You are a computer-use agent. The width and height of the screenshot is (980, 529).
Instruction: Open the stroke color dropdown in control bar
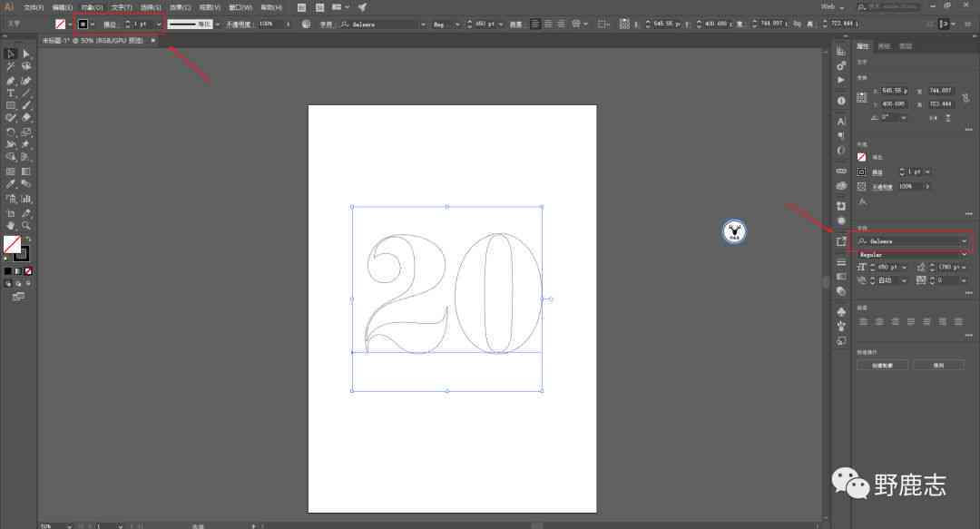(x=93, y=24)
